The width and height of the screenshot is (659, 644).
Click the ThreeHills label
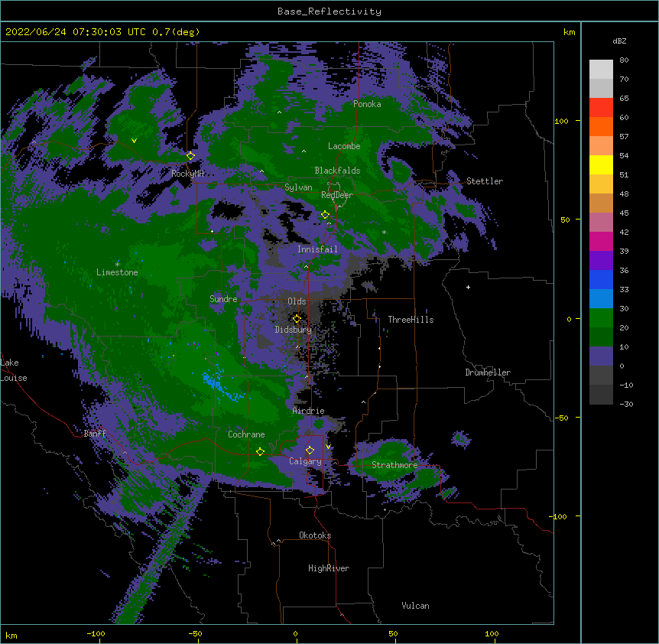411,320
